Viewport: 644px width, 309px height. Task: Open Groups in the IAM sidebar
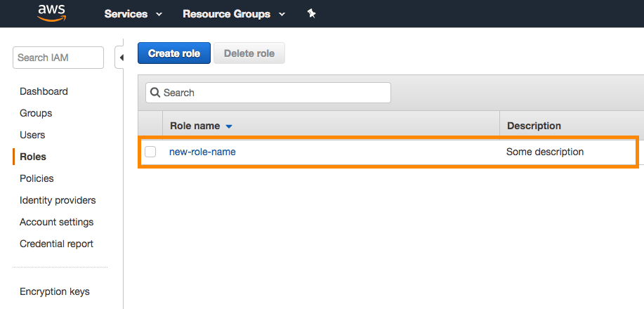pyautogui.click(x=36, y=113)
